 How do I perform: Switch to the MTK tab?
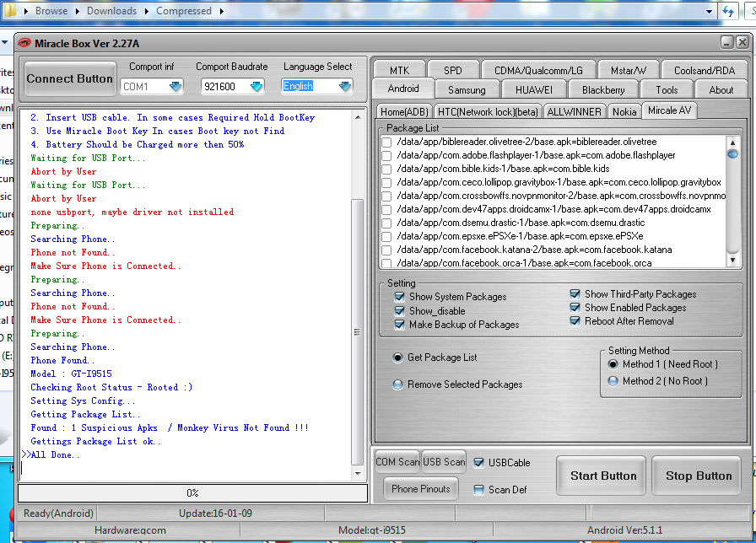tap(399, 70)
